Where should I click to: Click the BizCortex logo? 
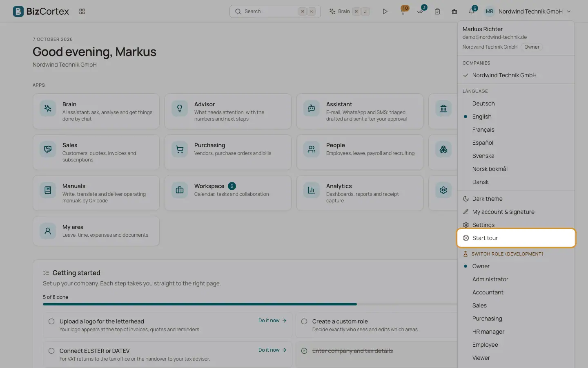click(x=41, y=11)
